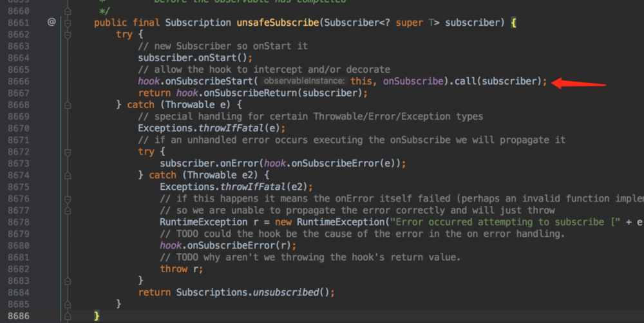The width and height of the screenshot is (644, 323).
Task: Click the "observableInstance:" parameter hint
Action: (x=305, y=81)
